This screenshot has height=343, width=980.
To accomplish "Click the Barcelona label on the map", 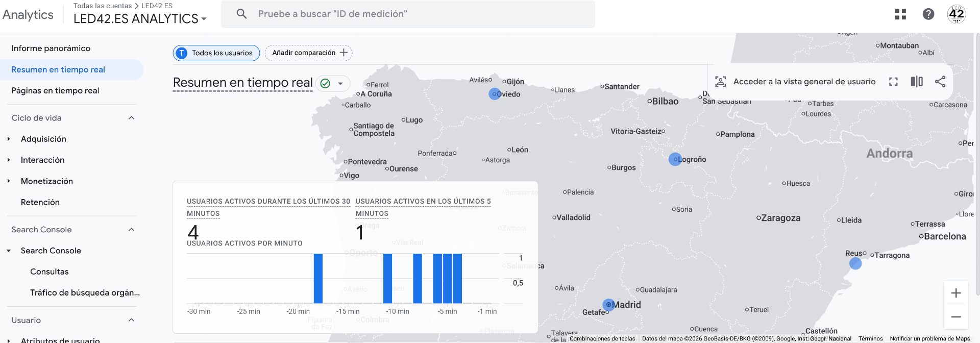I will pos(945,236).
